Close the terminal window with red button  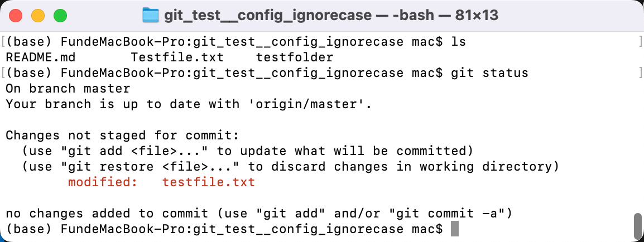(16, 16)
